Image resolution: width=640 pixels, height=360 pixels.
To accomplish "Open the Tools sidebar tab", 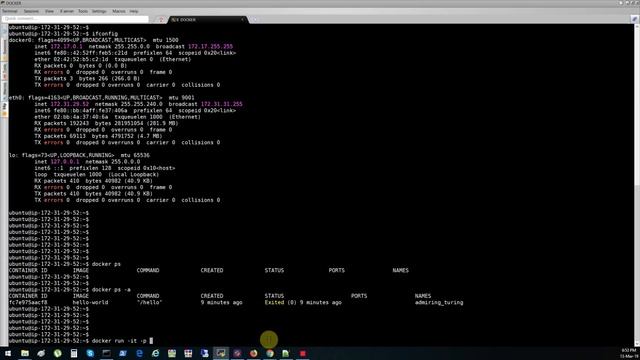I will point(4,71).
